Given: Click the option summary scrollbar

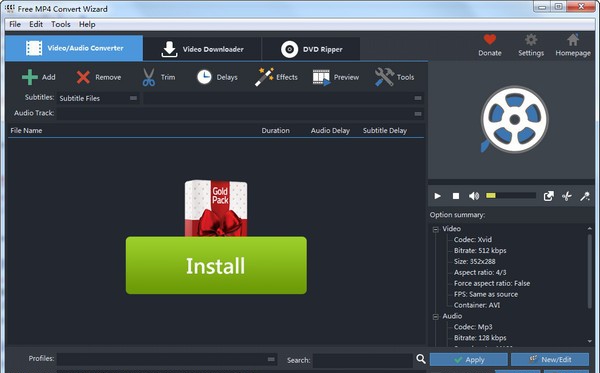Looking at the screenshot, I should pos(590,271).
